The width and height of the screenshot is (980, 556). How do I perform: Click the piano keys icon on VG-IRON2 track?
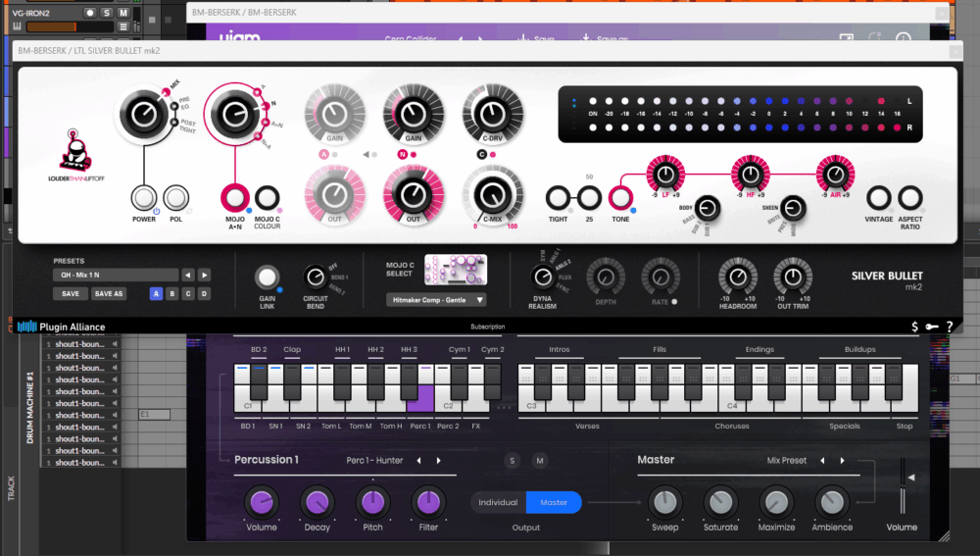[x=17, y=26]
